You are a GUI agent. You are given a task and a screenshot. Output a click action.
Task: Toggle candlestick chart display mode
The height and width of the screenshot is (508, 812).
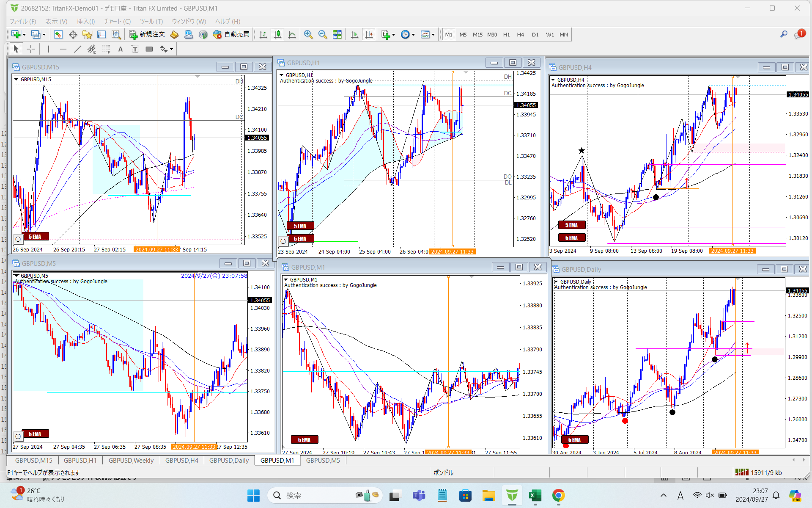277,35
